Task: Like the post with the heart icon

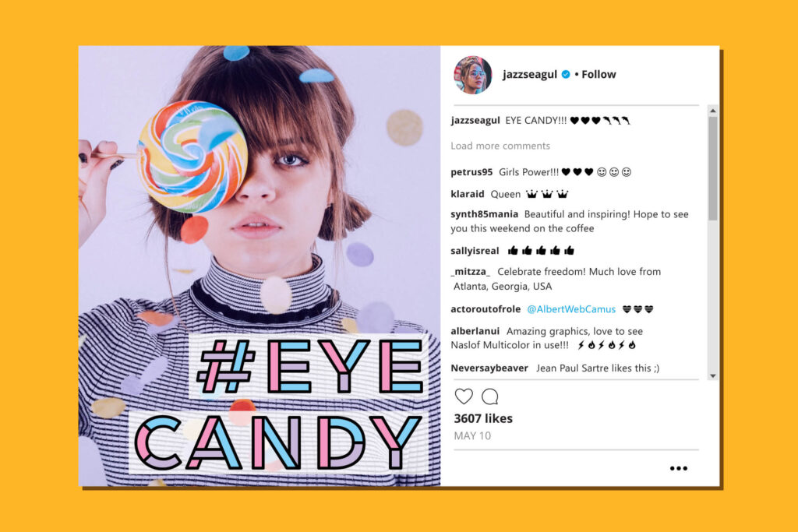Action: (x=464, y=396)
